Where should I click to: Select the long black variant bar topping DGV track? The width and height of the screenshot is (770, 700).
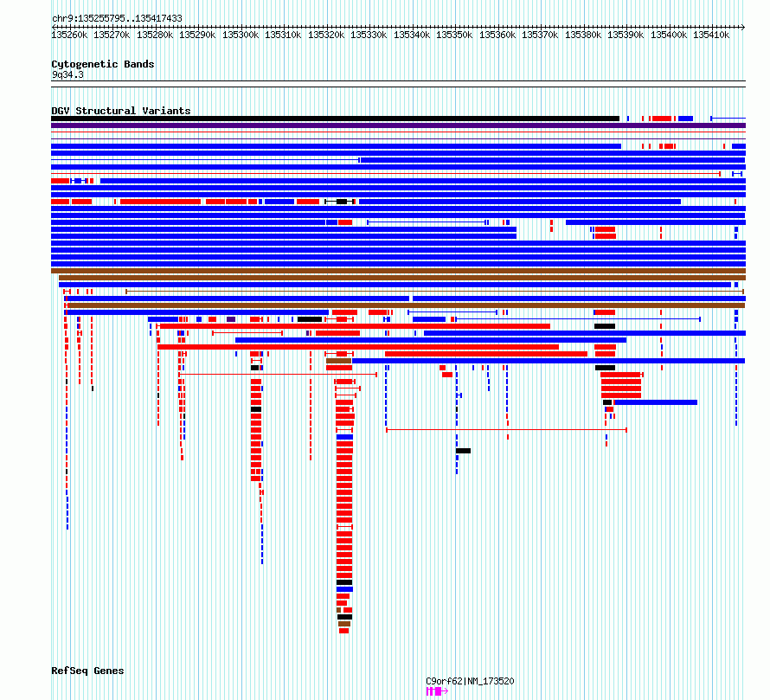[335, 119]
